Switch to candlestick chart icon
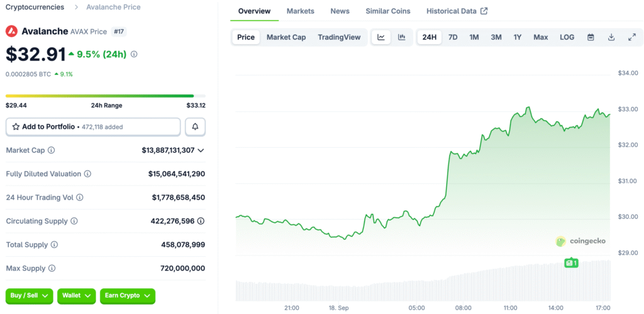Screen dimensions: 644x314 pos(402,37)
